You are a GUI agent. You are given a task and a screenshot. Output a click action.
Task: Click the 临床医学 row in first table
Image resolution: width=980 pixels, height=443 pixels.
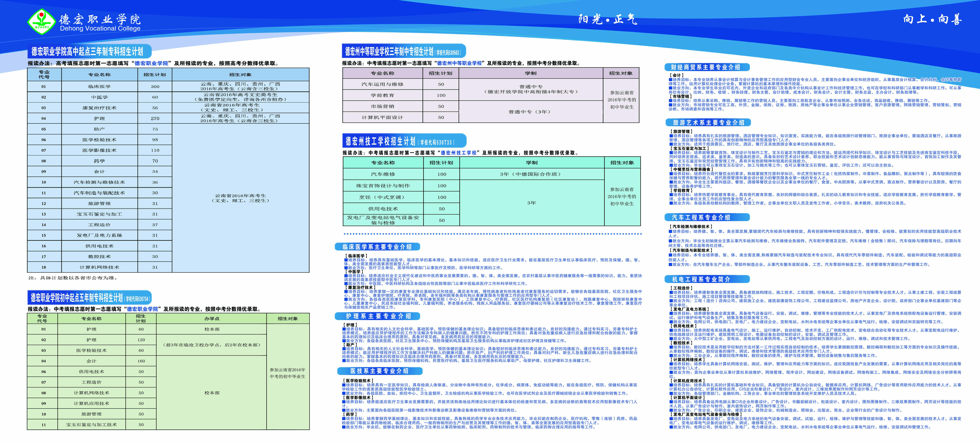pyautogui.click(x=99, y=87)
